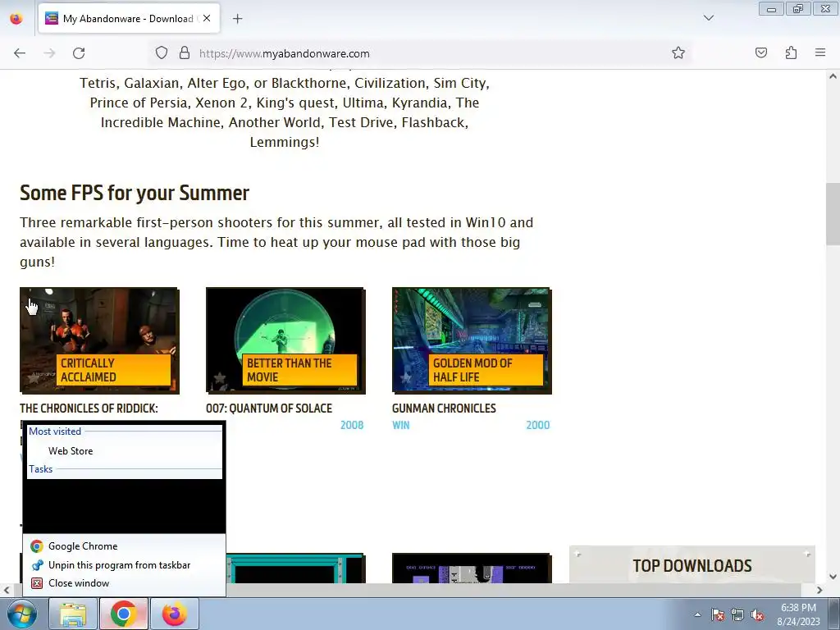Image resolution: width=840 pixels, height=630 pixels.
Task: List all tabs dropdown arrow
Action: [x=709, y=18]
